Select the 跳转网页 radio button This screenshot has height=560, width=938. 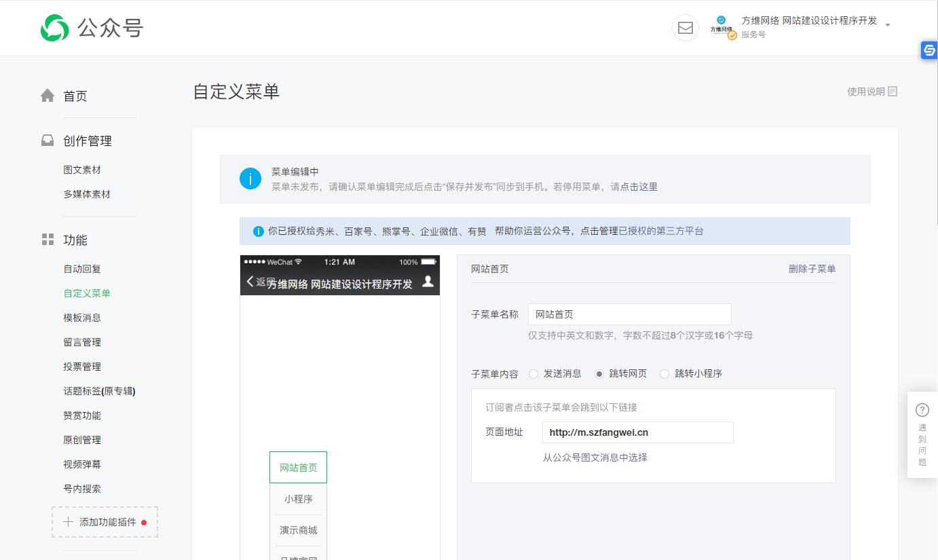pos(600,373)
